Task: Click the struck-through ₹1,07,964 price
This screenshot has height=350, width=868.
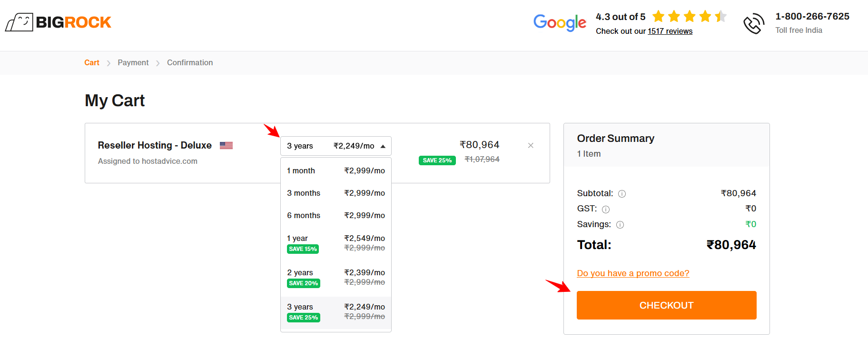Action: [x=482, y=160]
